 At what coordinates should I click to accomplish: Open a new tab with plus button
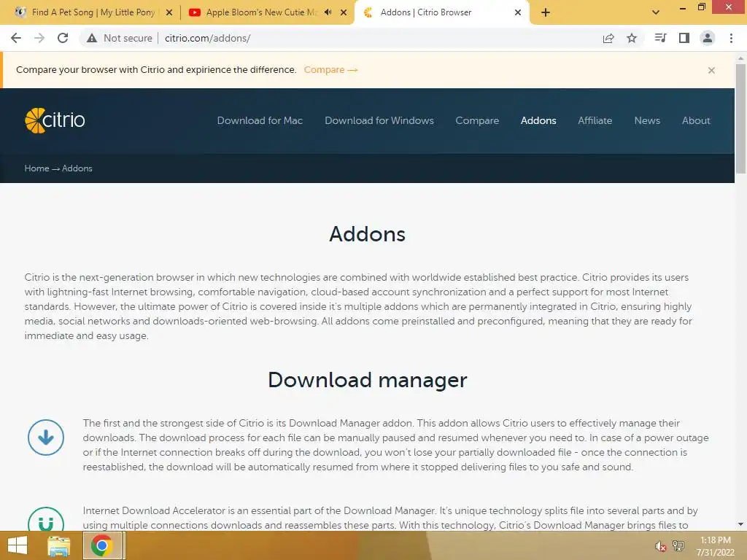pos(546,12)
